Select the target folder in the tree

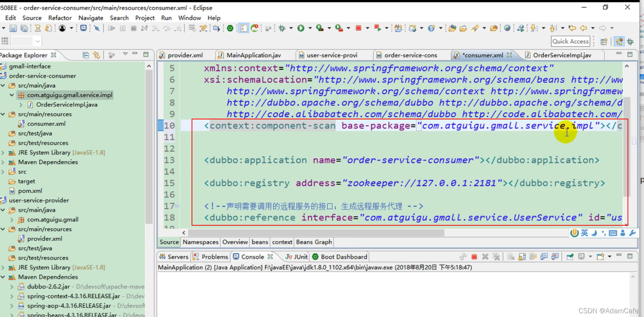point(26,182)
